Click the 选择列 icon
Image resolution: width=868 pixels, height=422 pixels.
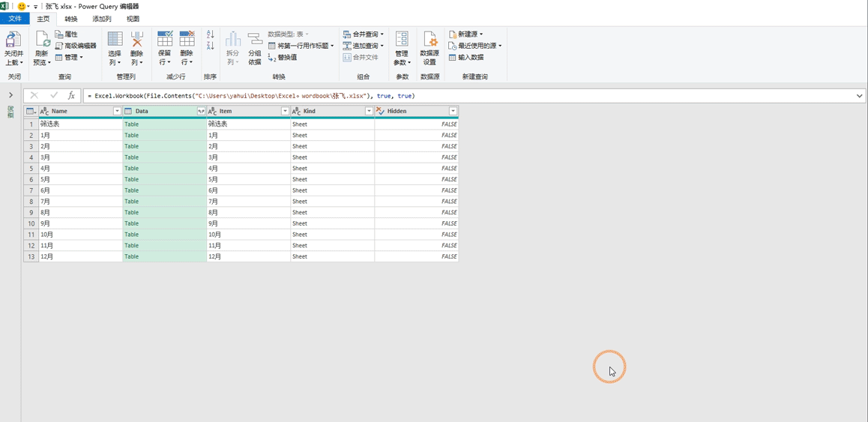(x=115, y=39)
